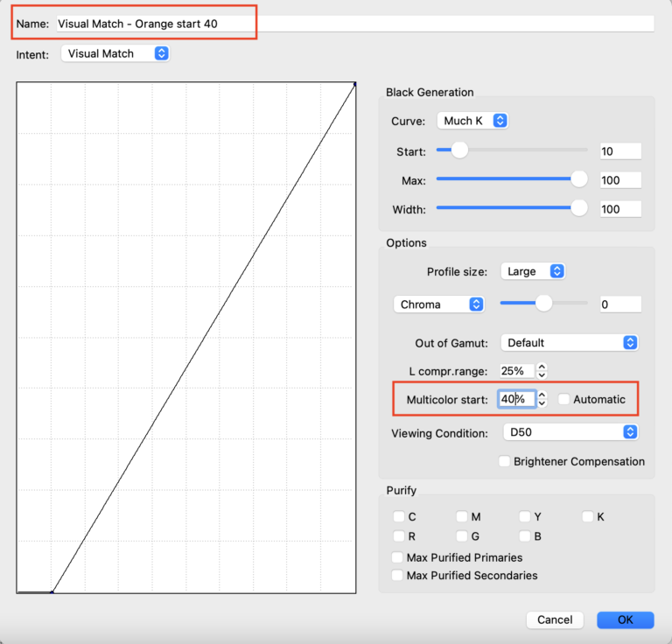Viewport: 672px width, 644px height.
Task: Enable the Automatic checkbox
Action: coord(563,399)
